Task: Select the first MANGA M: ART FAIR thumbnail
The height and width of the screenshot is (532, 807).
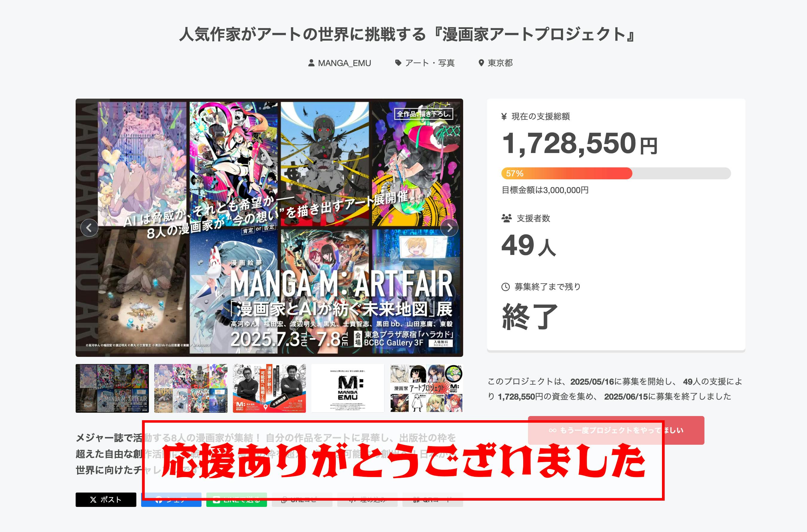Action: [x=112, y=389]
